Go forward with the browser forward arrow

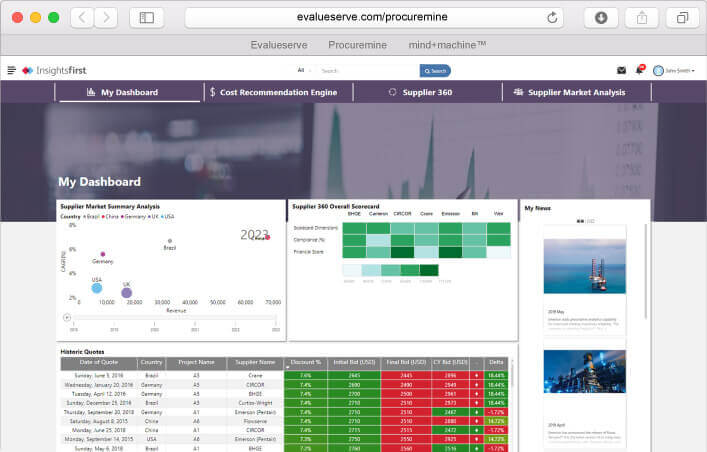[106, 18]
